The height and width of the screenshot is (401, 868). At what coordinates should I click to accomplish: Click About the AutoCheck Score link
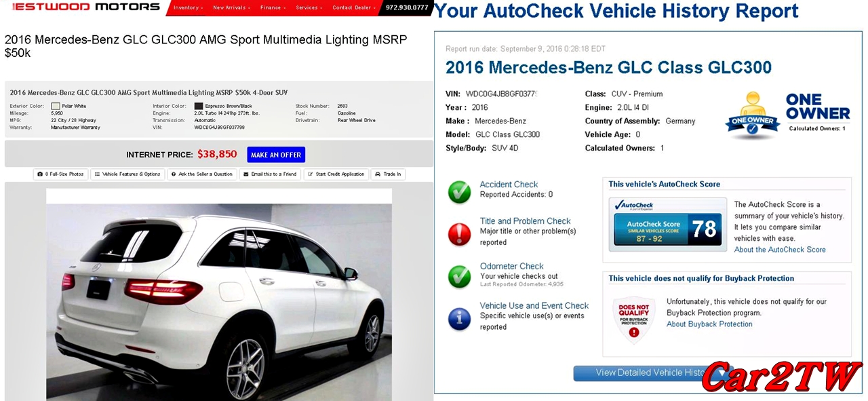[x=780, y=250]
